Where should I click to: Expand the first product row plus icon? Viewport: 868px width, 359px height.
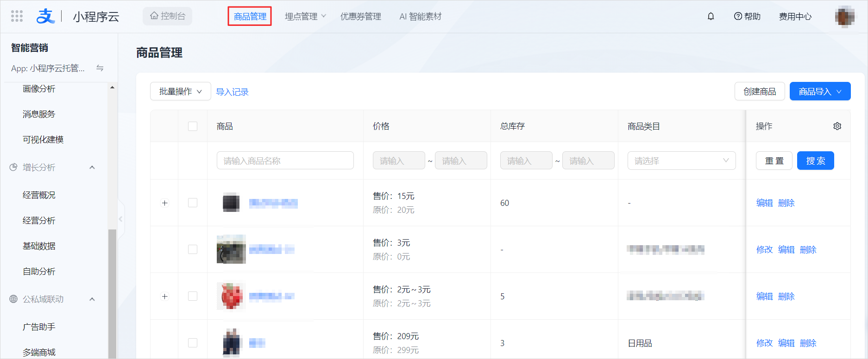click(x=164, y=203)
